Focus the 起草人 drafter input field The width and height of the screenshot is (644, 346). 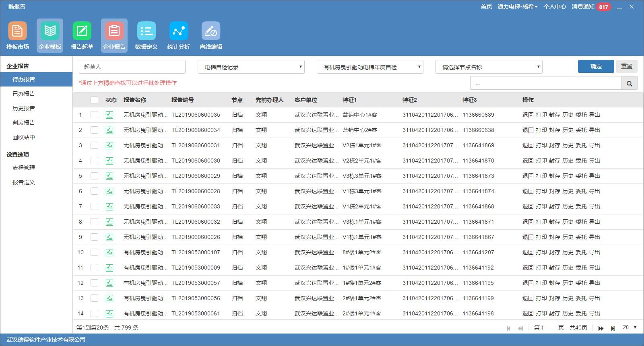[132, 67]
